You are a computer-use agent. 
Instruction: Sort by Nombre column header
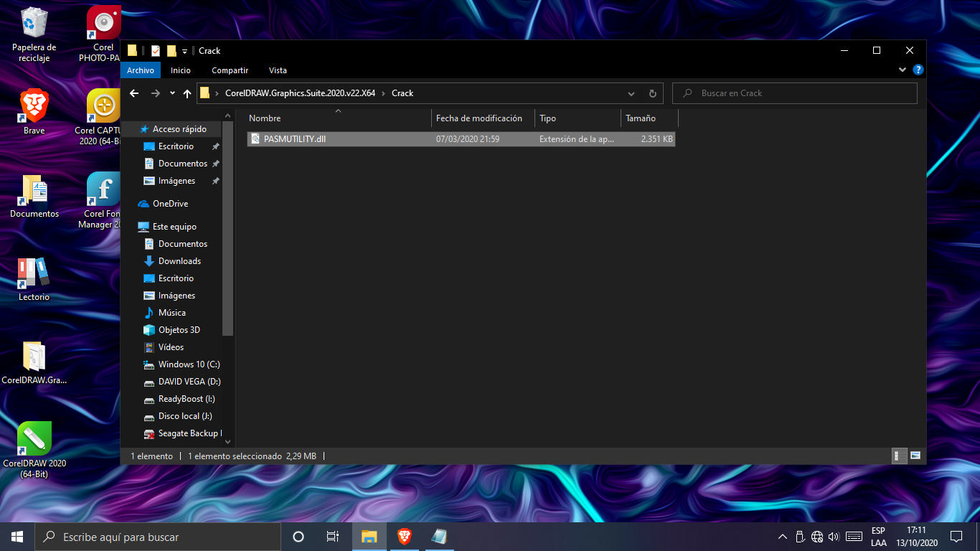pyautogui.click(x=339, y=118)
